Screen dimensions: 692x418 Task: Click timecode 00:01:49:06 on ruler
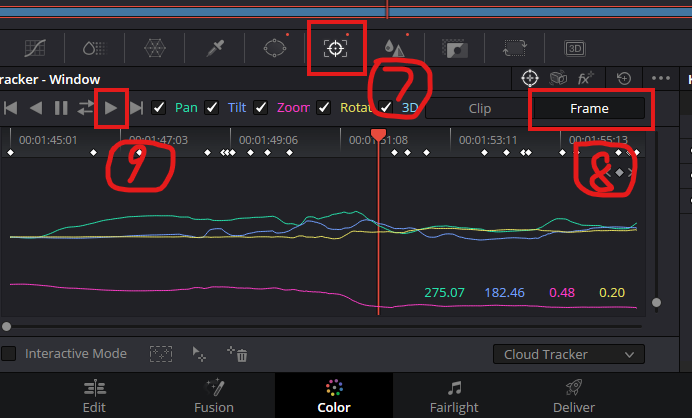point(268,140)
